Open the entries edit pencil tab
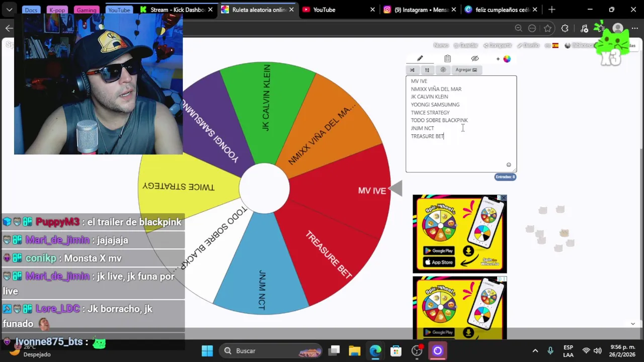644x362 pixels. [x=420, y=59]
